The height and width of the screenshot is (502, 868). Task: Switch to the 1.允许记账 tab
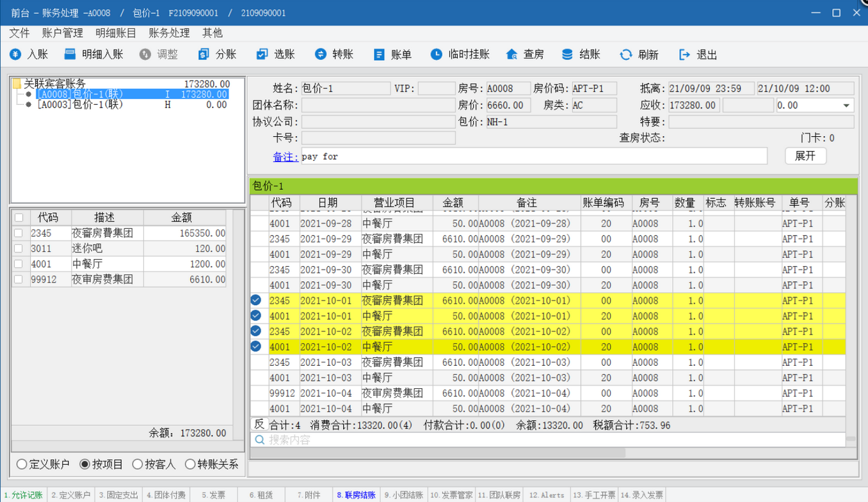tap(23, 495)
